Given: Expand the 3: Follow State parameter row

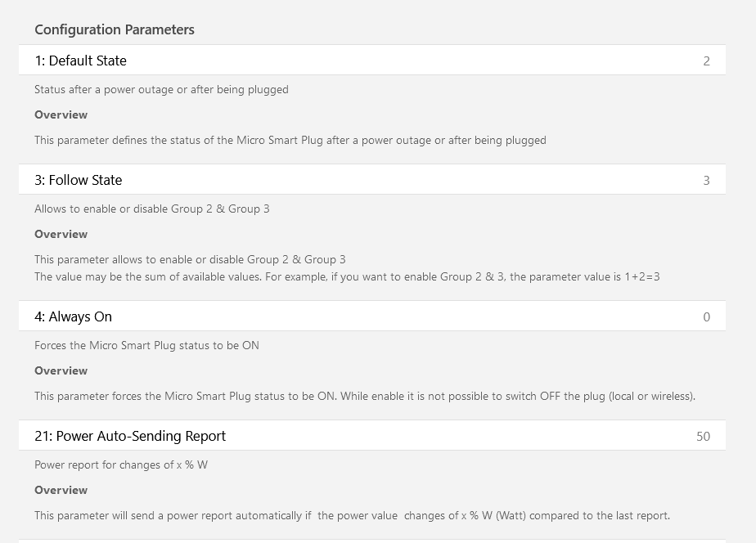Looking at the screenshot, I should [x=371, y=180].
